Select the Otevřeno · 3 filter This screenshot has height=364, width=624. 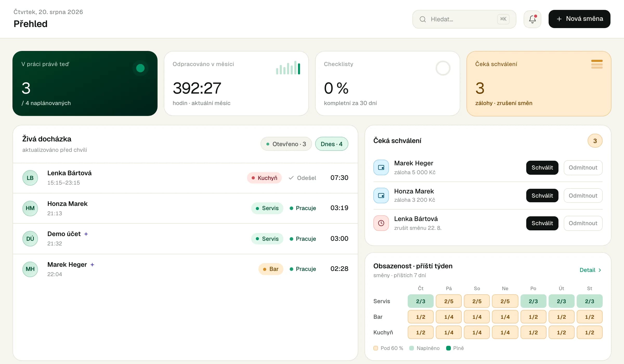(x=286, y=144)
